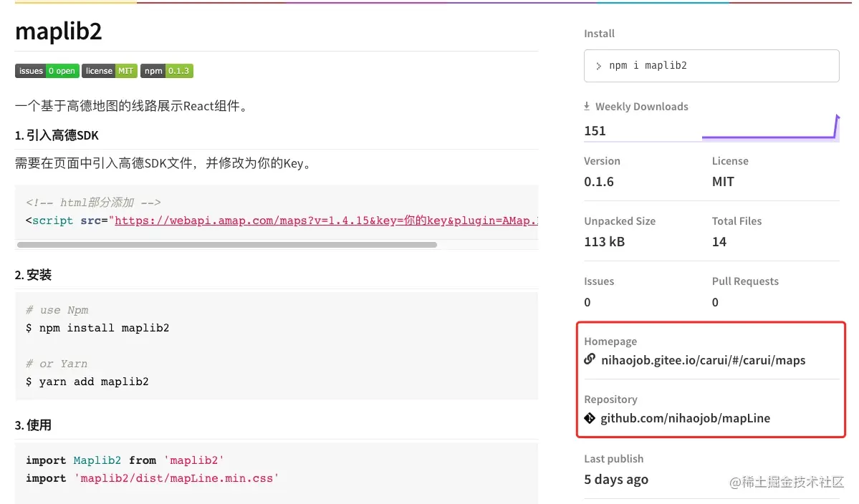Click the Issues label in sidebar
Viewport: 859px width, 504px height.
click(x=599, y=281)
